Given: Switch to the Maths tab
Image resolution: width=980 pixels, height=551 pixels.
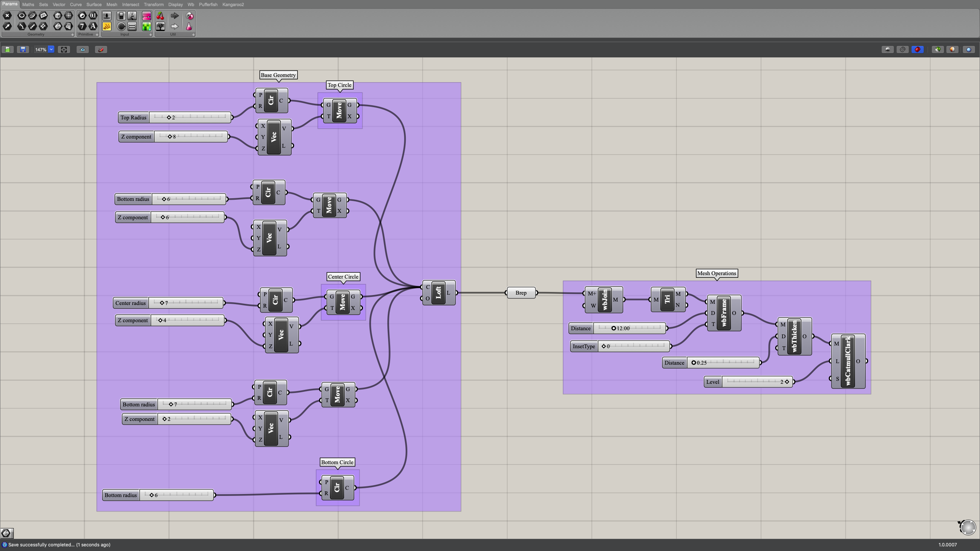Looking at the screenshot, I should (x=28, y=5).
